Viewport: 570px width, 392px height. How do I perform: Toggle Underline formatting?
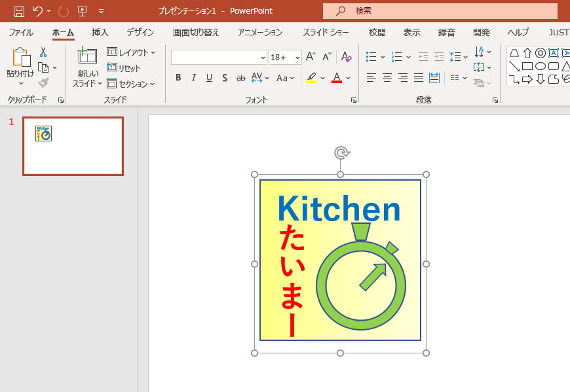pyautogui.click(x=209, y=78)
